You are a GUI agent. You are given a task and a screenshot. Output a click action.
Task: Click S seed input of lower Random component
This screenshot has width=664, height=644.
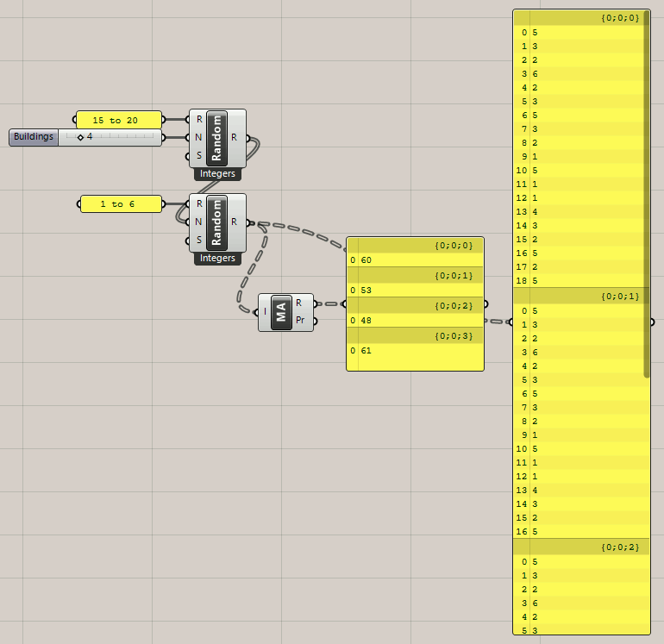tap(198, 240)
